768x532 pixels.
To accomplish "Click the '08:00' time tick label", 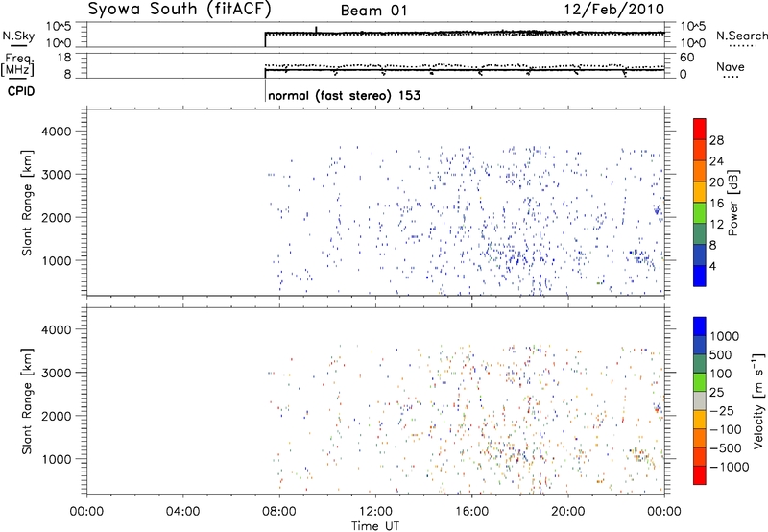I will coord(279,512).
